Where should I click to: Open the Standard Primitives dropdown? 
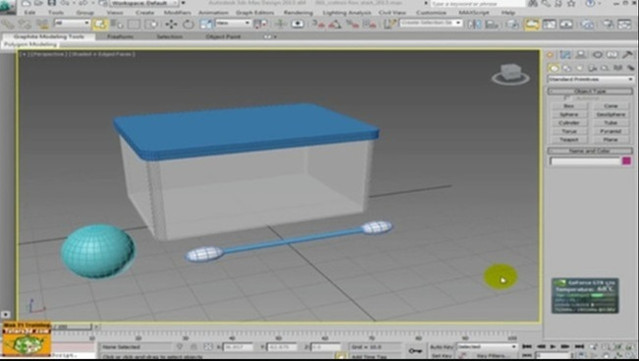pos(590,79)
